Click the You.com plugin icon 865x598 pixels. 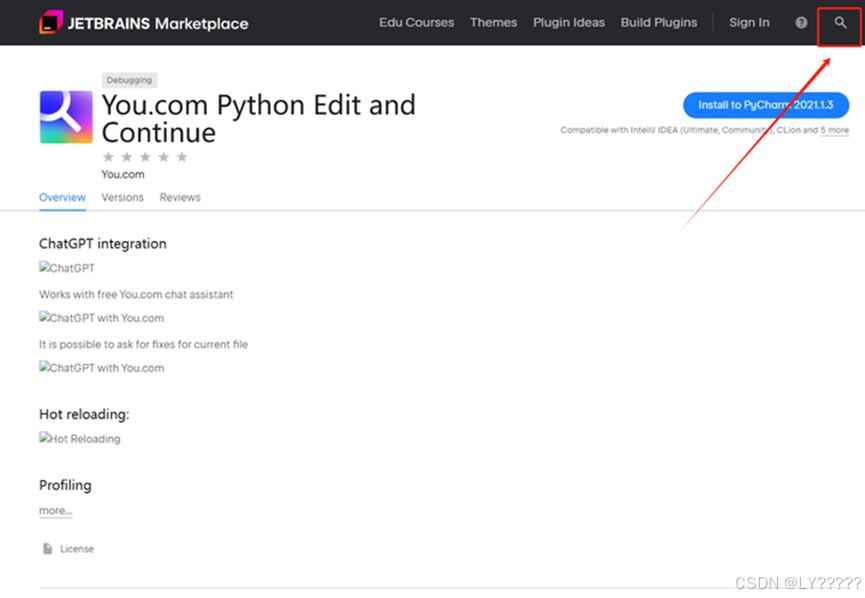click(66, 117)
